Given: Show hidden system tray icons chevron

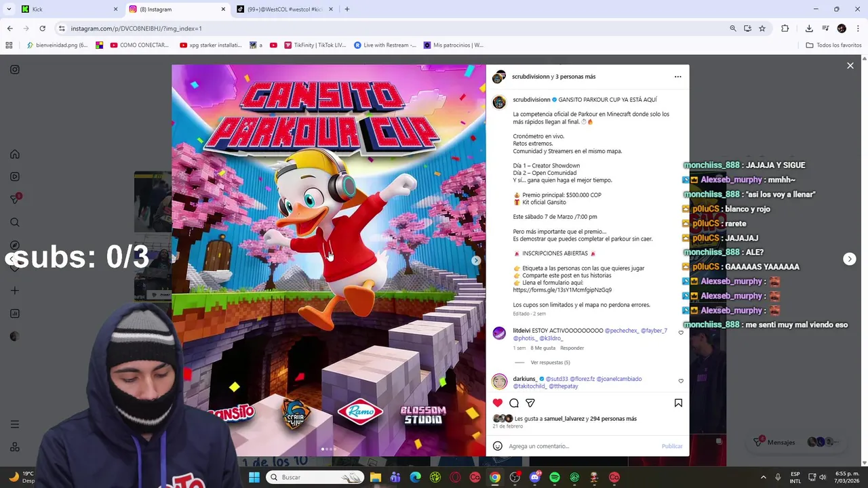Looking at the screenshot, I should (763, 477).
